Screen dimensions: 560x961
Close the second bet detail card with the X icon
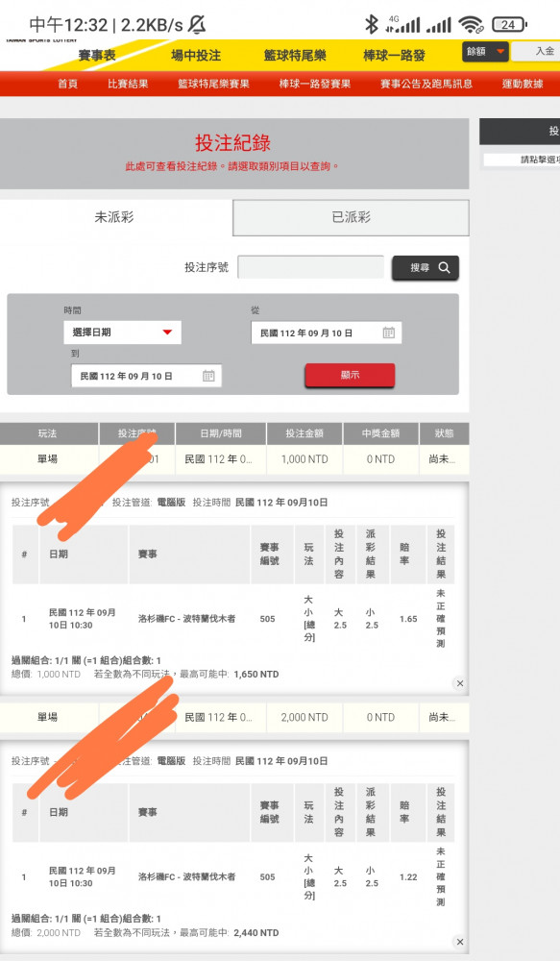click(460, 942)
